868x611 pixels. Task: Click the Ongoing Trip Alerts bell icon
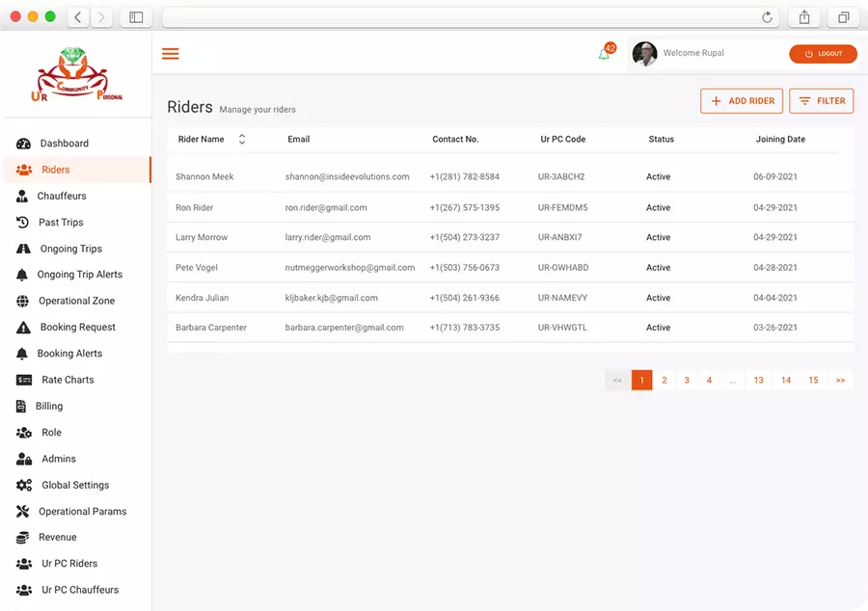pyautogui.click(x=21, y=275)
